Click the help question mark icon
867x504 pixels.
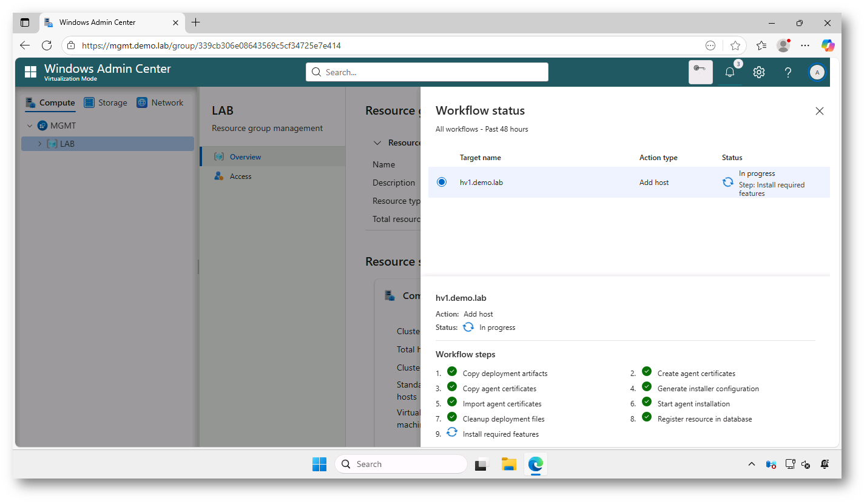(788, 72)
